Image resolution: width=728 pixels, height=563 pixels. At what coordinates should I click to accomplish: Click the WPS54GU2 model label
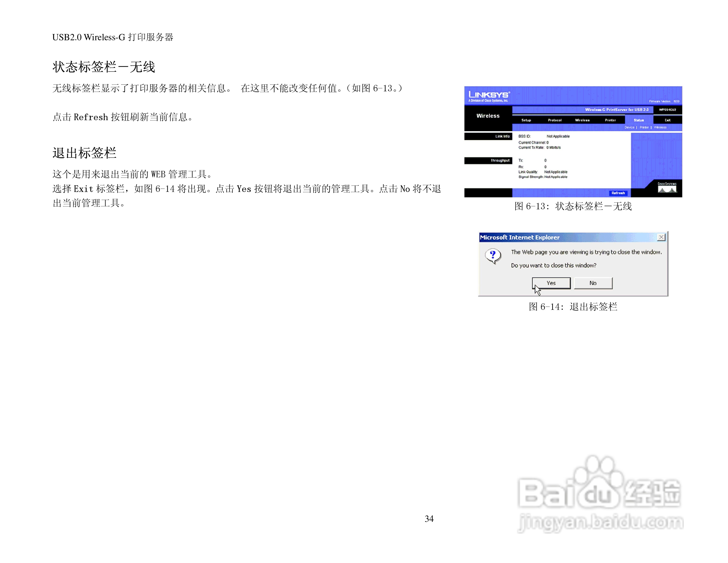pyautogui.click(x=668, y=110)
